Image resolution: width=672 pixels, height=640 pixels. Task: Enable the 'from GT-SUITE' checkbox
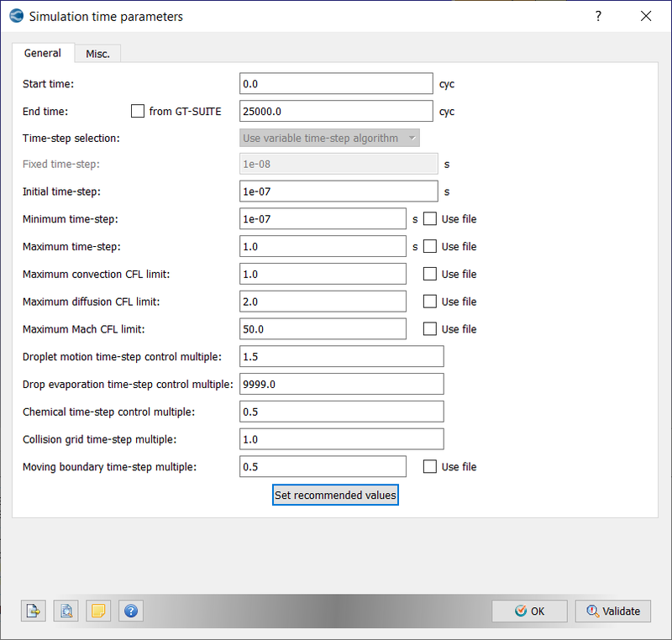[x=138, y=112]
